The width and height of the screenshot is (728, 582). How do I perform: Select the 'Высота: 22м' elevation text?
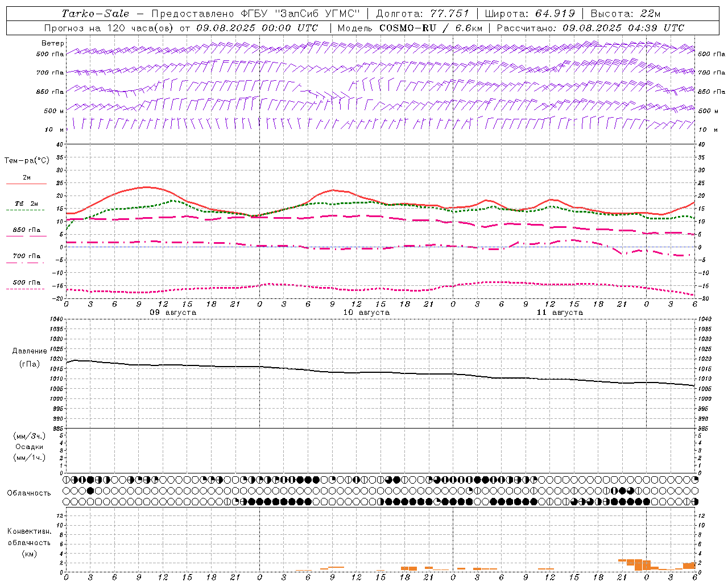[626, 14]
